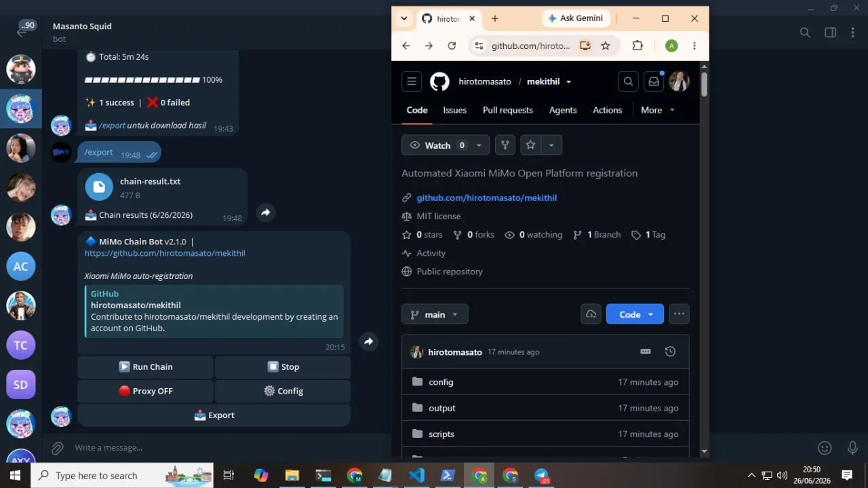Open Chrome extensions puzzle icon
The width and height of the screenshot is (868, 488).
pyautogui.click(x=637, y=45)
